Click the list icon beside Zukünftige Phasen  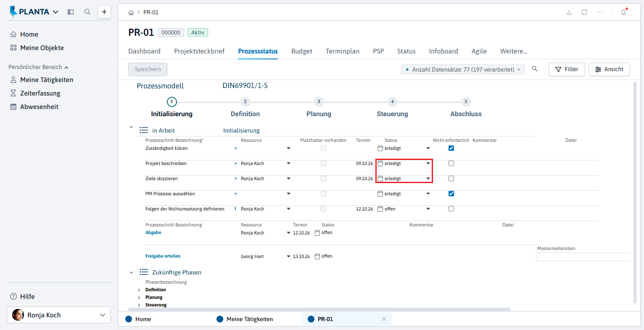[x=144, y=272]
